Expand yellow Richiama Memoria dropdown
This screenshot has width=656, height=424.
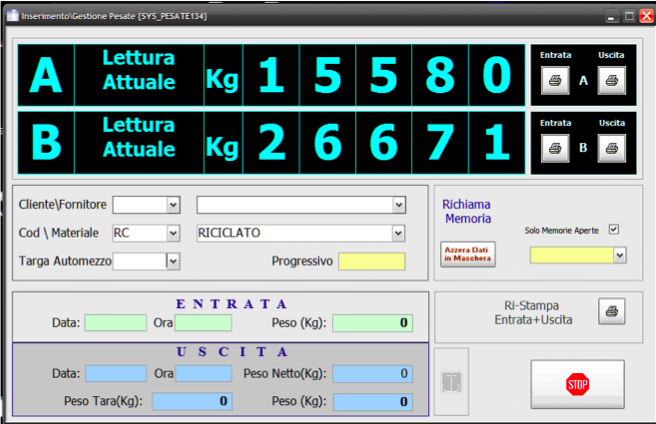(620, 255)
